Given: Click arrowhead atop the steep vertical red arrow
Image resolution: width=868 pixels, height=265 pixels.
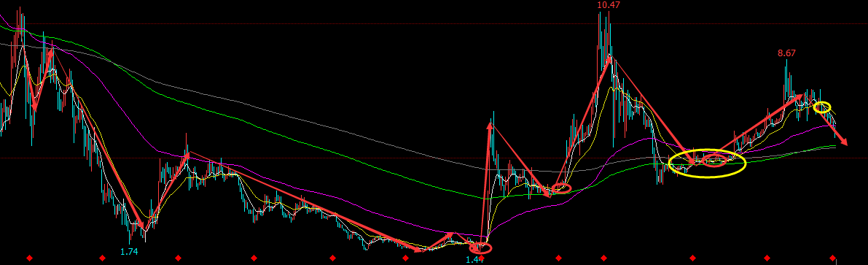Looking at the screenshot, I should tap(489, 126).
